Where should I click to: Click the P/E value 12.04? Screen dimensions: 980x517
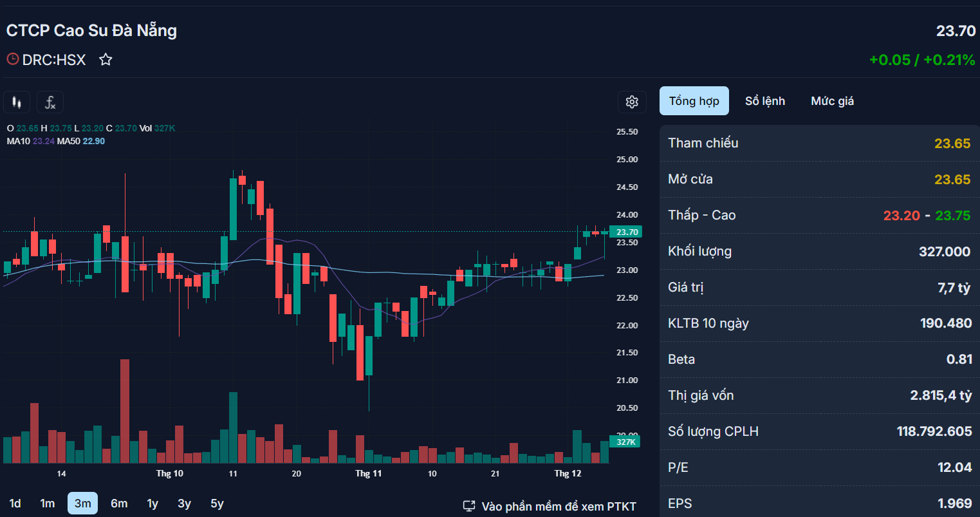click(955, 467)
